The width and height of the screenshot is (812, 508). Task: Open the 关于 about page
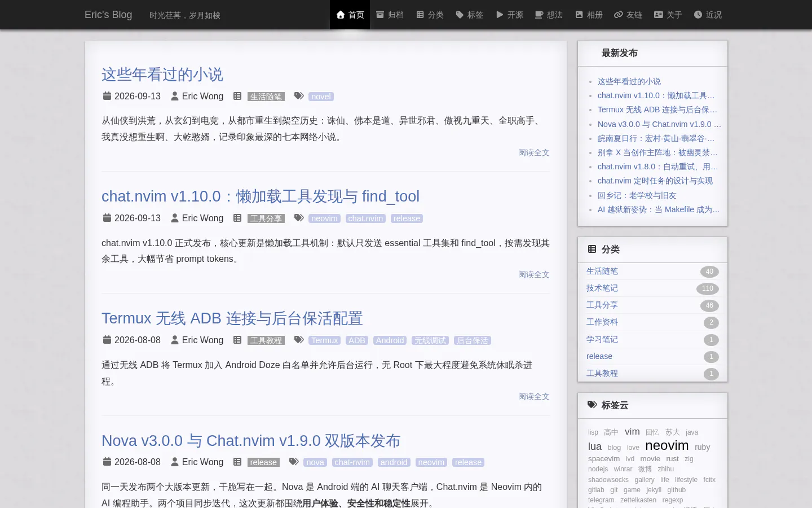click(668, 15)
